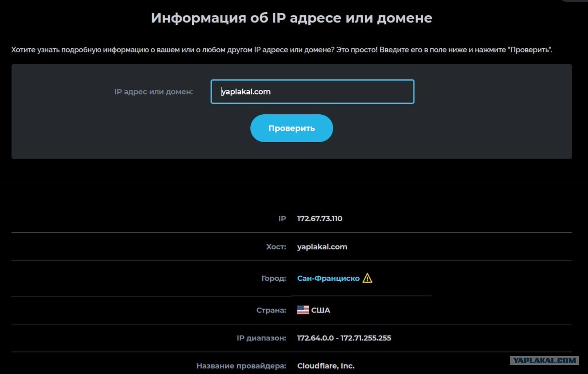
Task: Click the IP диапазон: row label
Action: 261,338
